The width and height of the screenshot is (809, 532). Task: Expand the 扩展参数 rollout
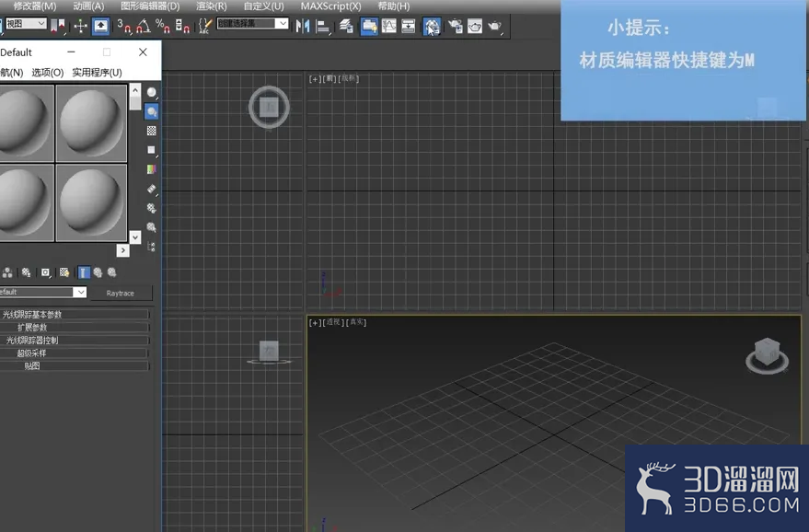coord(75,327)
